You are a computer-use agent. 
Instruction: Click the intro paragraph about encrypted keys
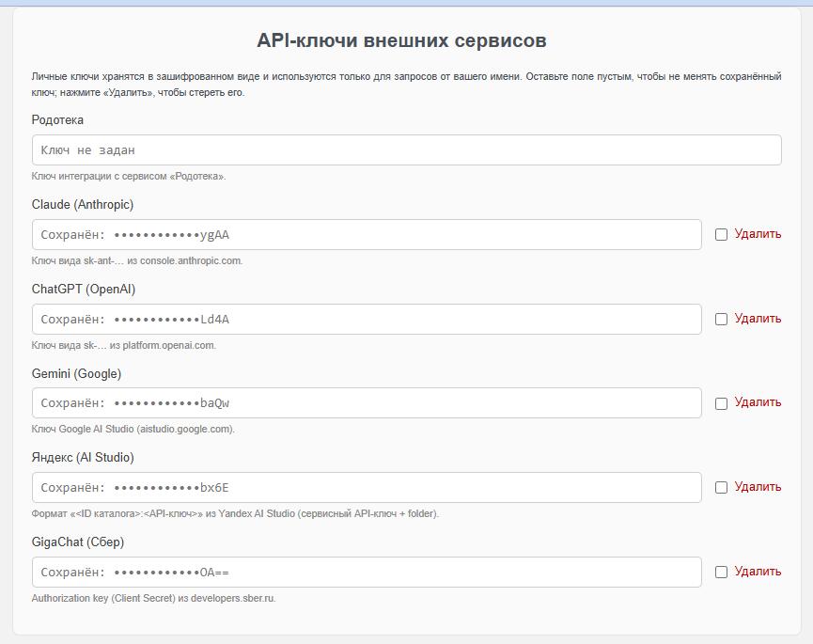point(406,85)
